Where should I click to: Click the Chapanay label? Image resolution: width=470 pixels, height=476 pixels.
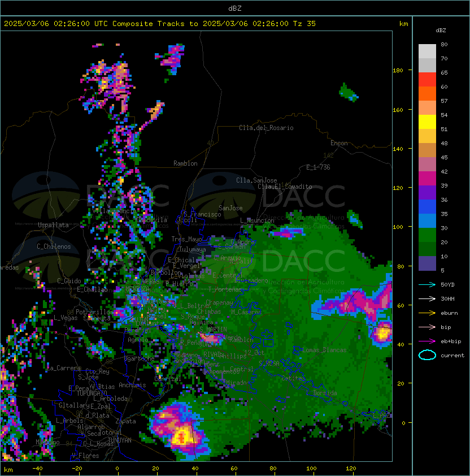click(x=219, y=302)
